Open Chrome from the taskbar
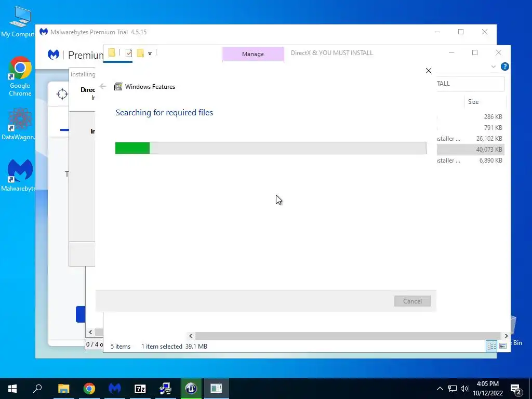The height and width of the screenshot is (399, 532). (89, 389)
